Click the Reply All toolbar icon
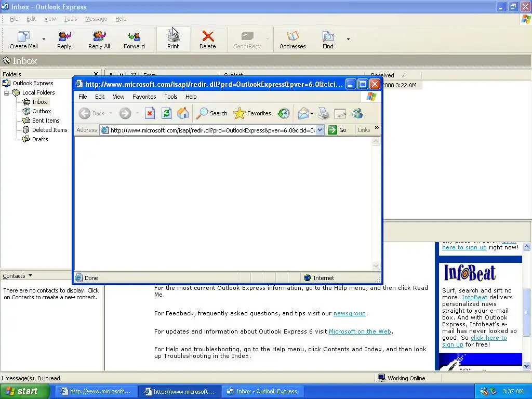The width and height of the screenshot is (532, 399). click(x=99, y=39)
